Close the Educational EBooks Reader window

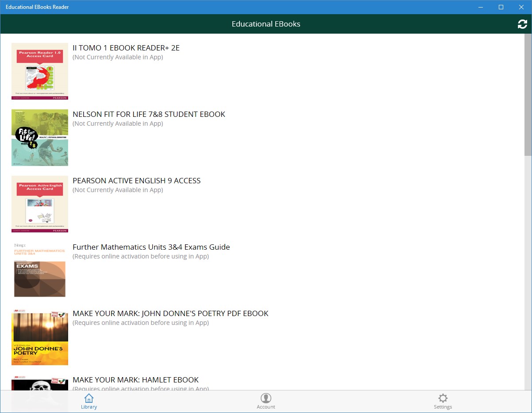[521, 7]
